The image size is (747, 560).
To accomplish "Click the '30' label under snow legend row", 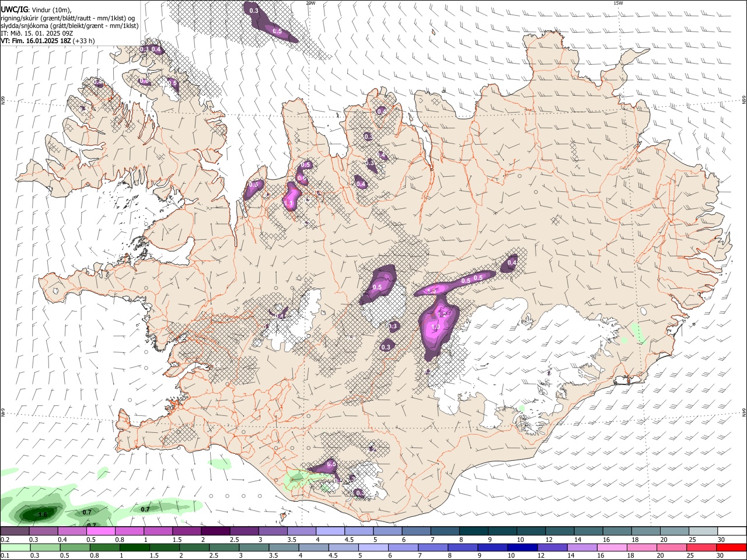I will click(x=721, y=540).
